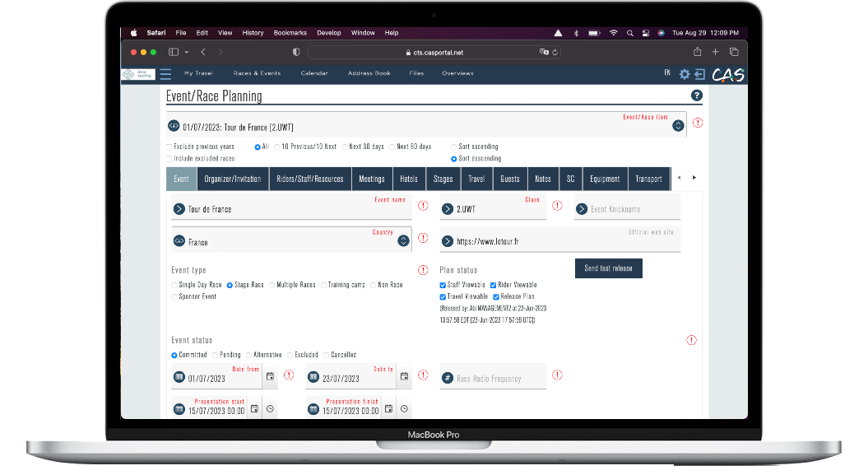Image resolution: width=868 pixels, height=475 pixels.
Task: Show Safari tab overview icon
Action: point(734,52)
